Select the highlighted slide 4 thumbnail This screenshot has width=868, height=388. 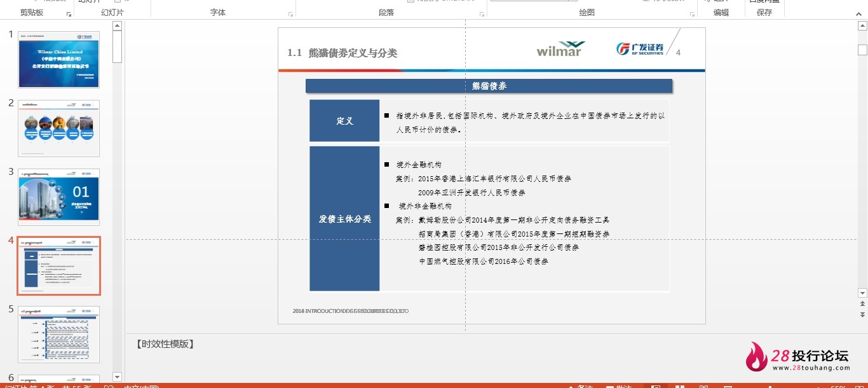59,266
